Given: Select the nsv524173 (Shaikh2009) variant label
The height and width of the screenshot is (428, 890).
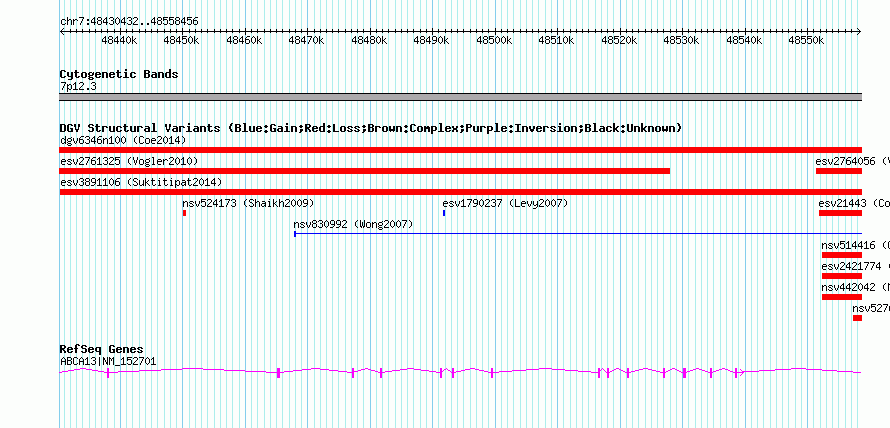Looking at the screenshot, I should pos(248,203).
